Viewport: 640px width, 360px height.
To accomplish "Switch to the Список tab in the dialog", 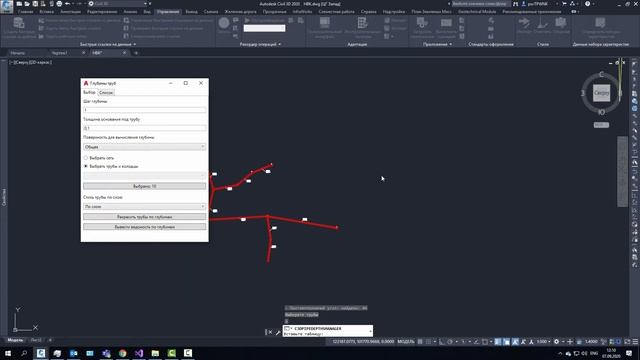I will [106, 93].
